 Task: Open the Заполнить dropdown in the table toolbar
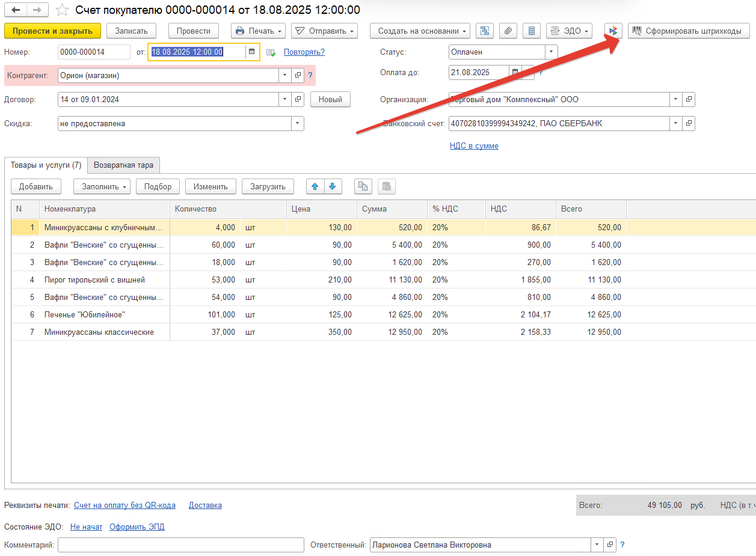click(x=102, y=187)
